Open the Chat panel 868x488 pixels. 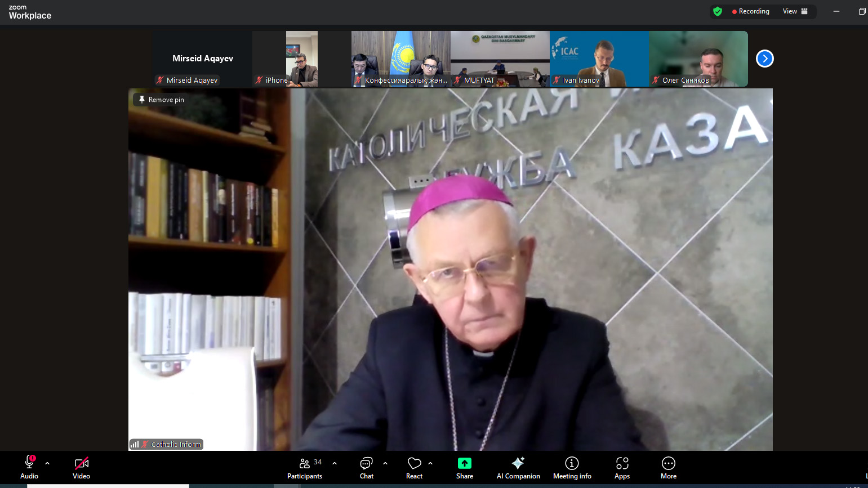367,467
